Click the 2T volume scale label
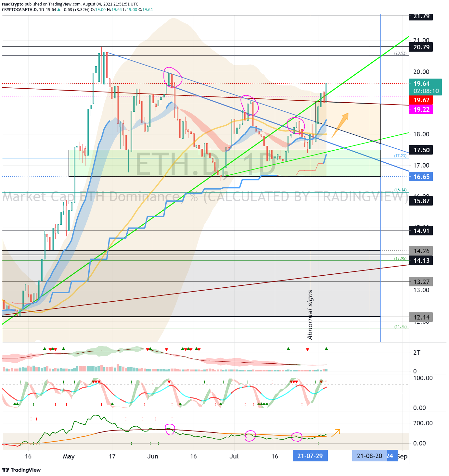The image size is (449, 476). [x=417, y=353]
